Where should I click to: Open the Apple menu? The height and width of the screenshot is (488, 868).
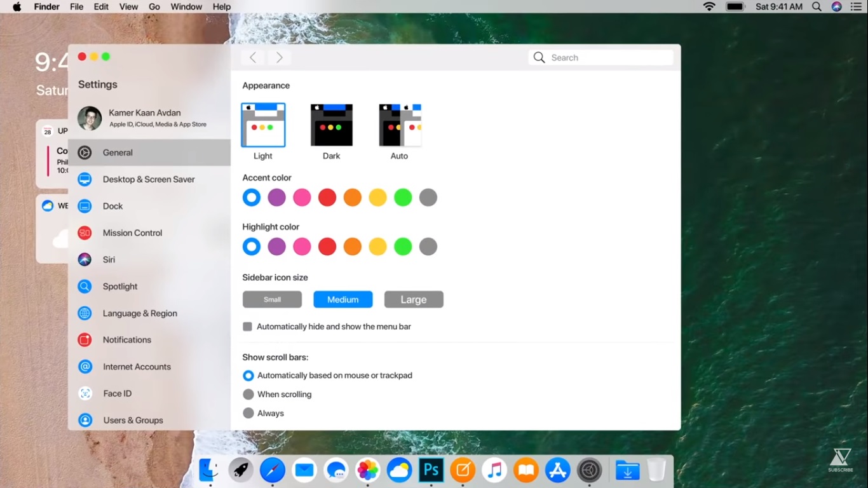coord(17,6)
